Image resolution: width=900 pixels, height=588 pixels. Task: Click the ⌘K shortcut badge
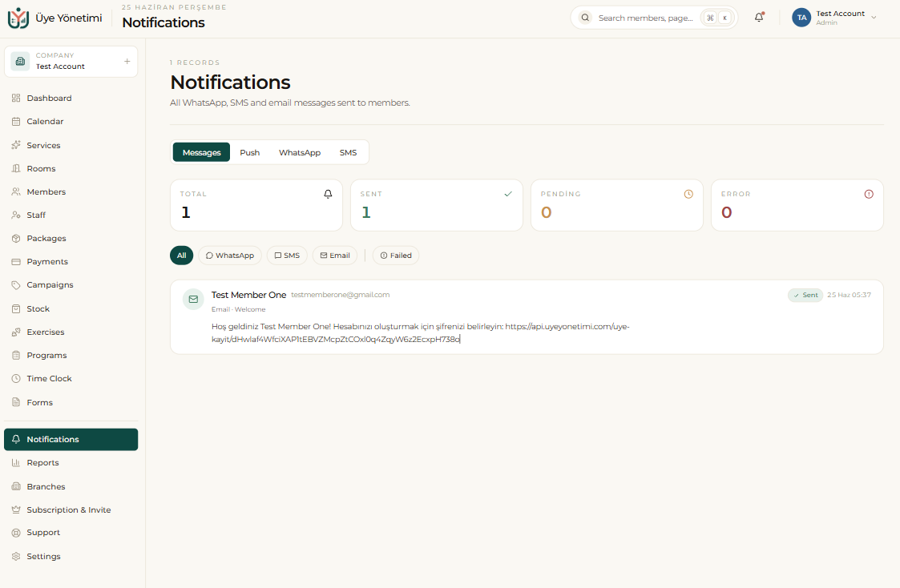[717, 18]
